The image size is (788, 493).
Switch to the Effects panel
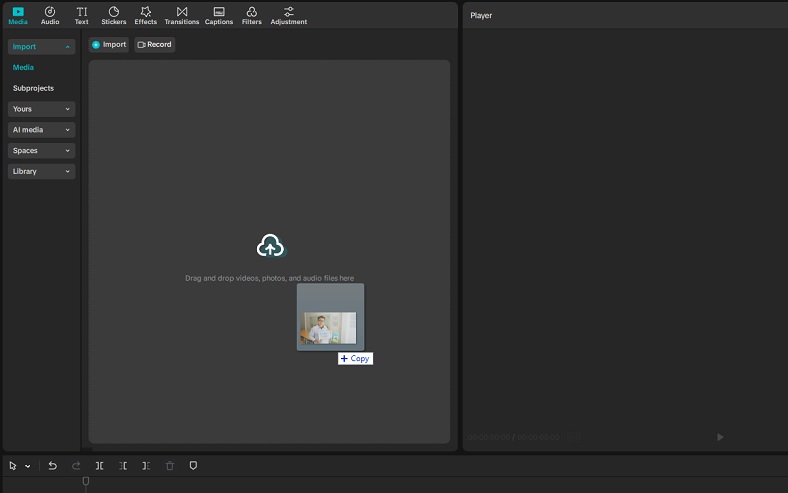[146, 15]
